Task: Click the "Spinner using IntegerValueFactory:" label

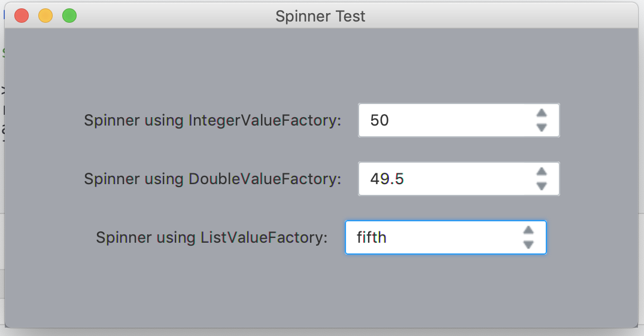Action: click(212, 120)
